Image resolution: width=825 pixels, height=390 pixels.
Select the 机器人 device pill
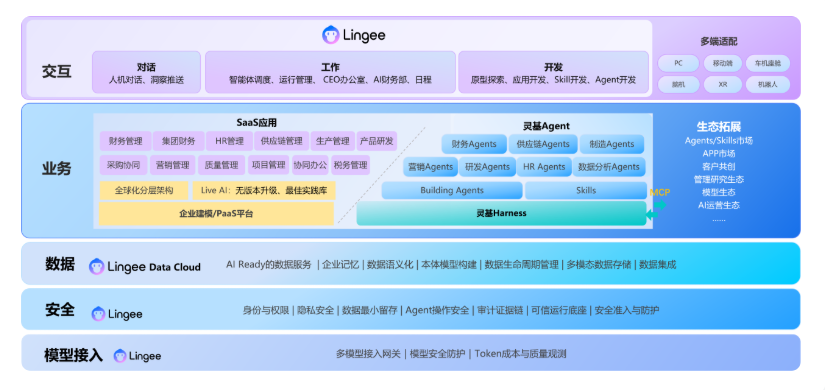(x=768, y=84)
